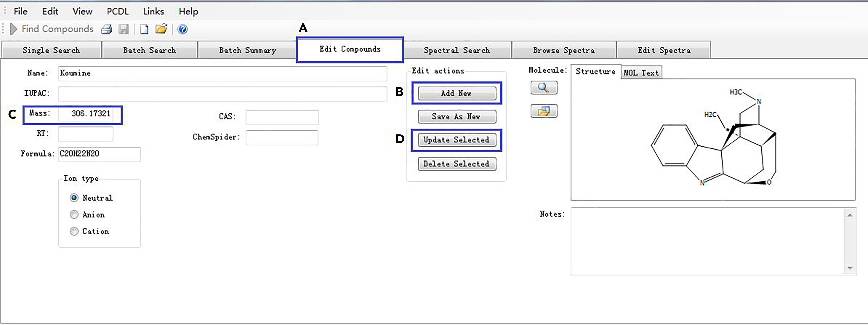Open the MOL Text tab
868x325 pixels.
(x=641, y=73)
